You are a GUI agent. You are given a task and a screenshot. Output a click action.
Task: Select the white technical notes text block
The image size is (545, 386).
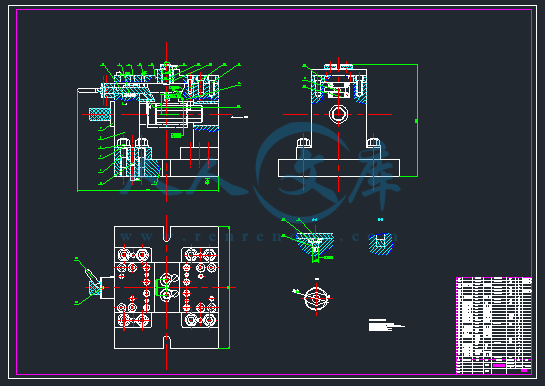(386, 325)
